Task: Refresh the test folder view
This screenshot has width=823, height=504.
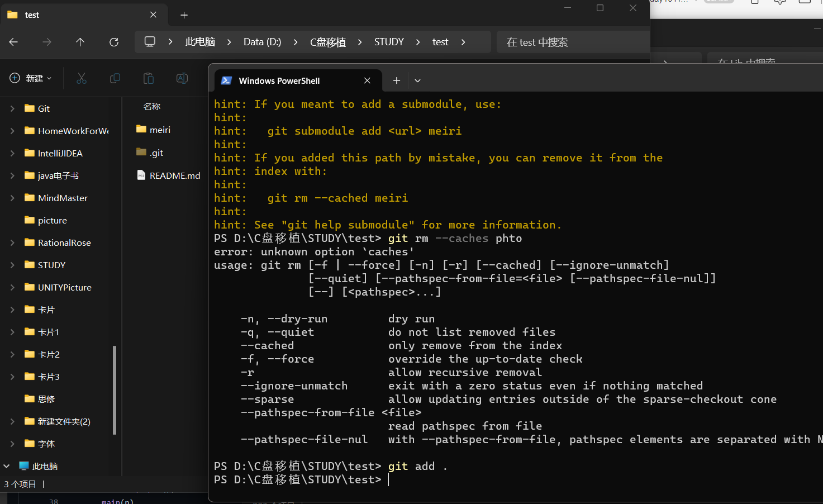Action: 114,42
